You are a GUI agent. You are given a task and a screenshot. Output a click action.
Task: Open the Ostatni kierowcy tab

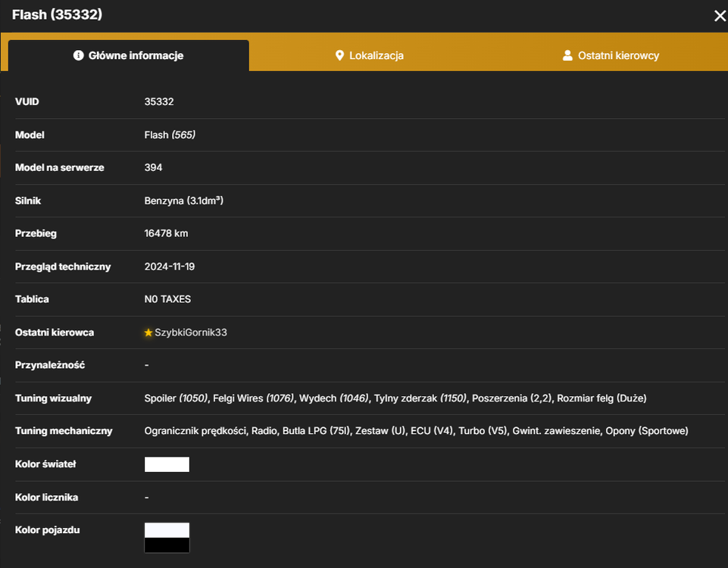611,55
